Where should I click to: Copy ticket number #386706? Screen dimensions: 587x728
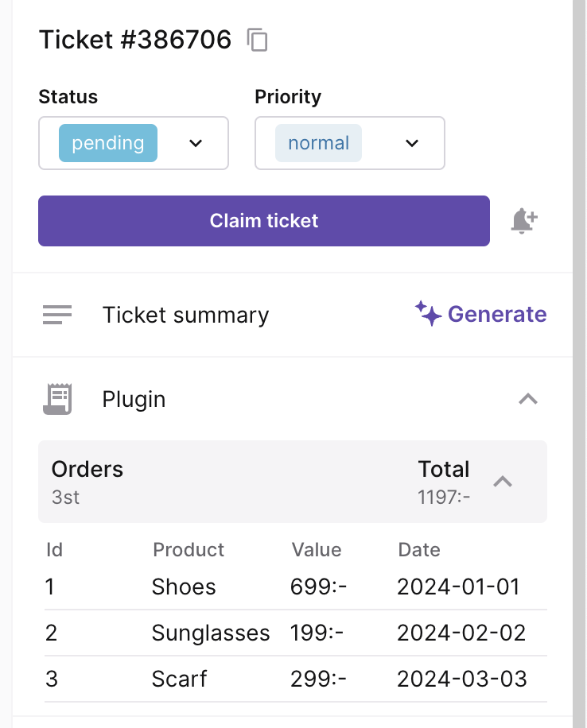coord(257,40)
